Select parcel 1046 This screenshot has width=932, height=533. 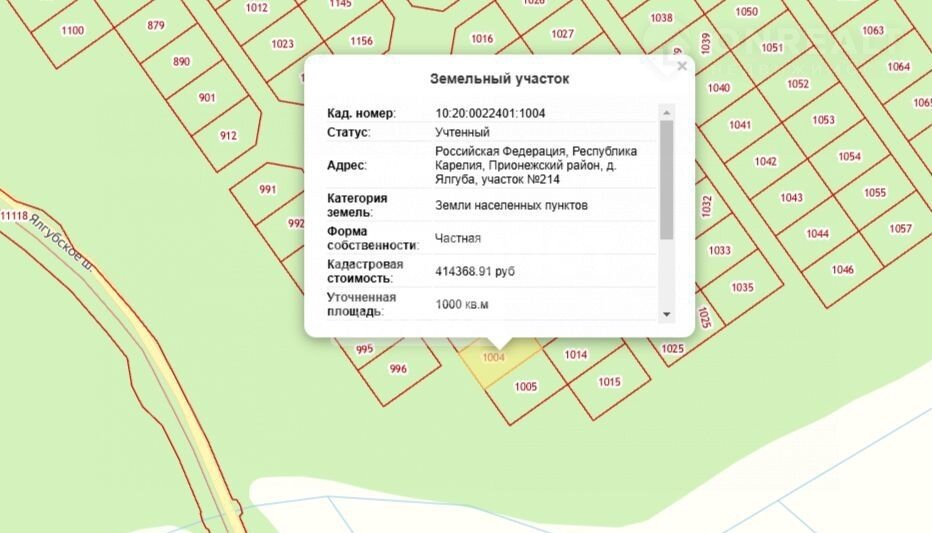[x=842, y=270]
